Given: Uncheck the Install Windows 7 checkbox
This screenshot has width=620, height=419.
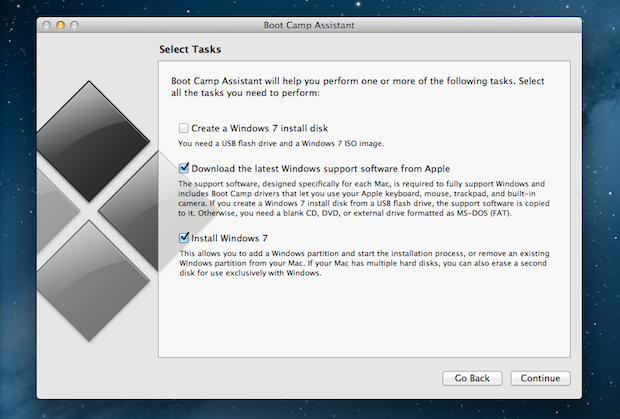Looking at the screenshot, I should [x=183, y=238].
